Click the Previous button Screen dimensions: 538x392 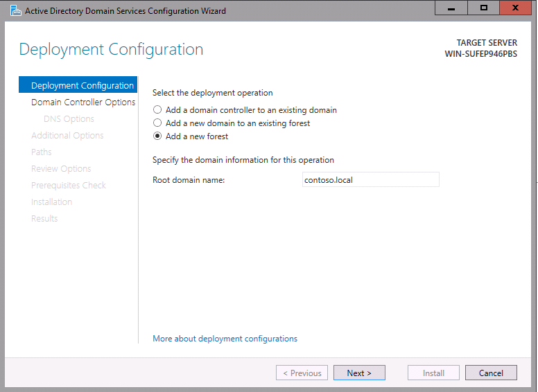302,373
